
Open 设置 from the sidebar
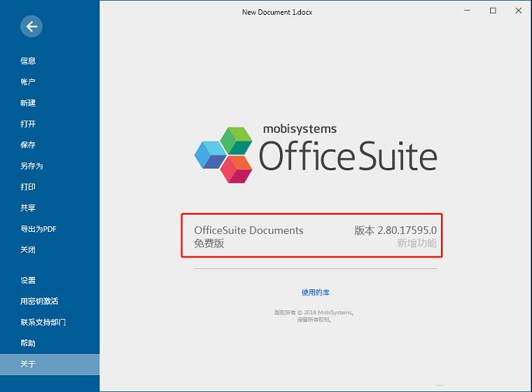[28, 280]
